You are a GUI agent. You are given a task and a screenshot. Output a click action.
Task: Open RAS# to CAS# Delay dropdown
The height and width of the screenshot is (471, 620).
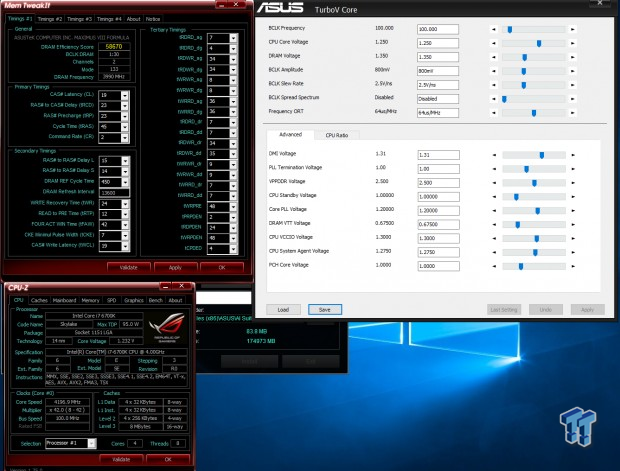(x=125, y=106)
